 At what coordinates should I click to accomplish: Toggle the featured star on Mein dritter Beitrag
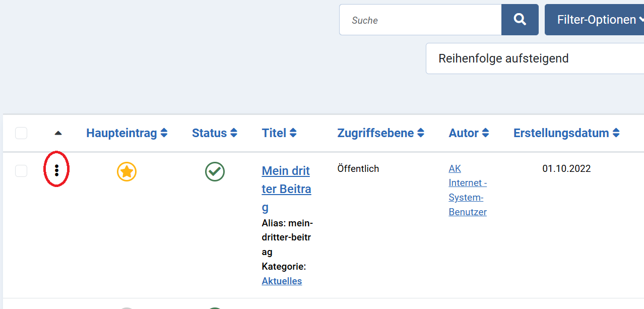pos(126,172)
